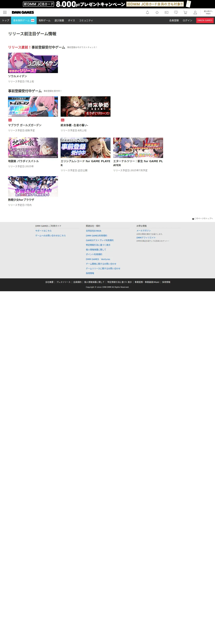Open the エリシアムレコード banner image
The image size is (215, 644).
86,148
